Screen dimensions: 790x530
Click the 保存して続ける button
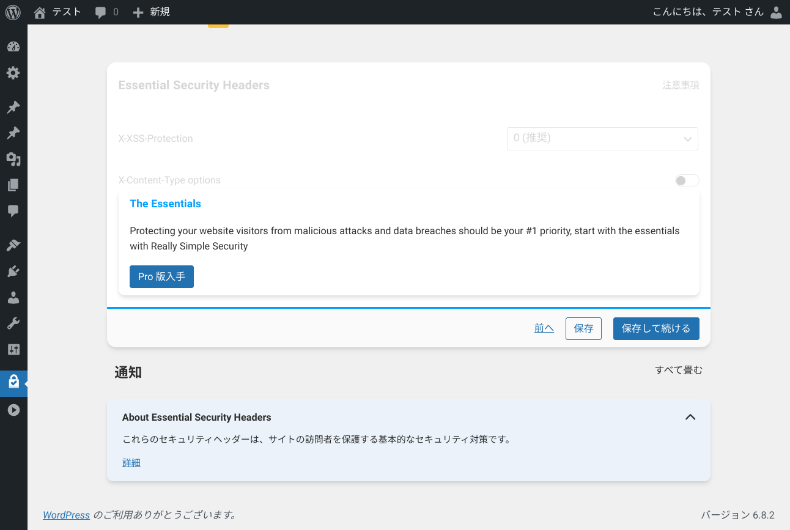point(656,328)
